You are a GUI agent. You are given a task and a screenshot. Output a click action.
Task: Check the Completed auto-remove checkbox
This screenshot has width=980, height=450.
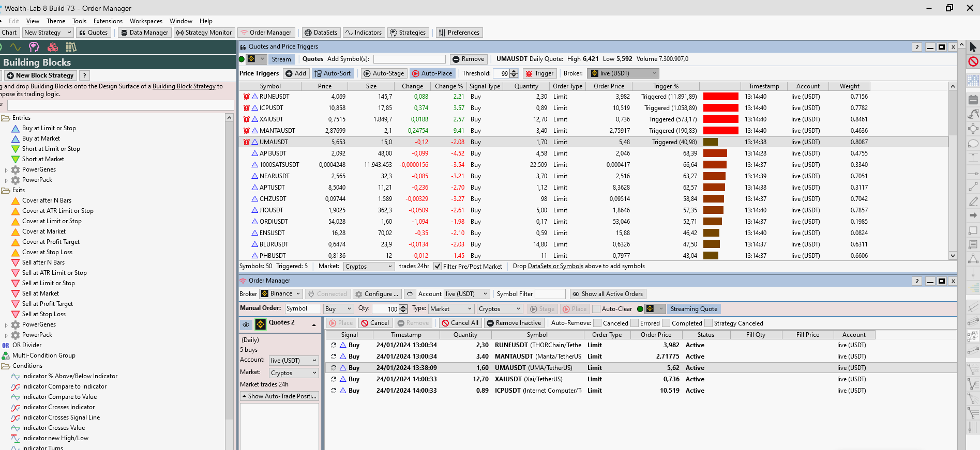click(666, 323)
